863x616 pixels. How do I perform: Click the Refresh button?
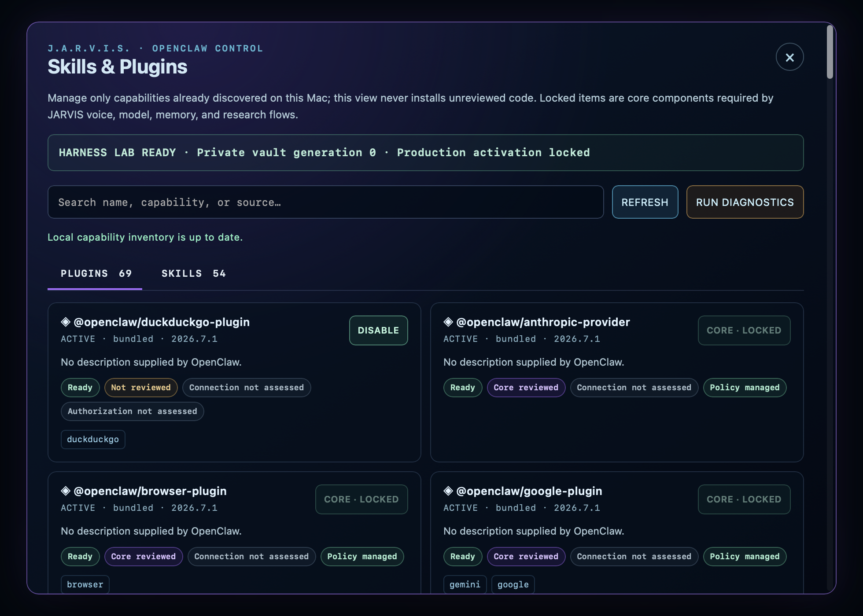645,202
